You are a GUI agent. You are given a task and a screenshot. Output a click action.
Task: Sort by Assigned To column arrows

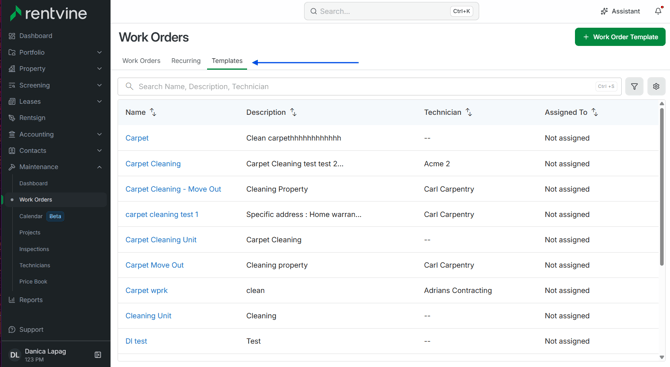coord(594,112)
